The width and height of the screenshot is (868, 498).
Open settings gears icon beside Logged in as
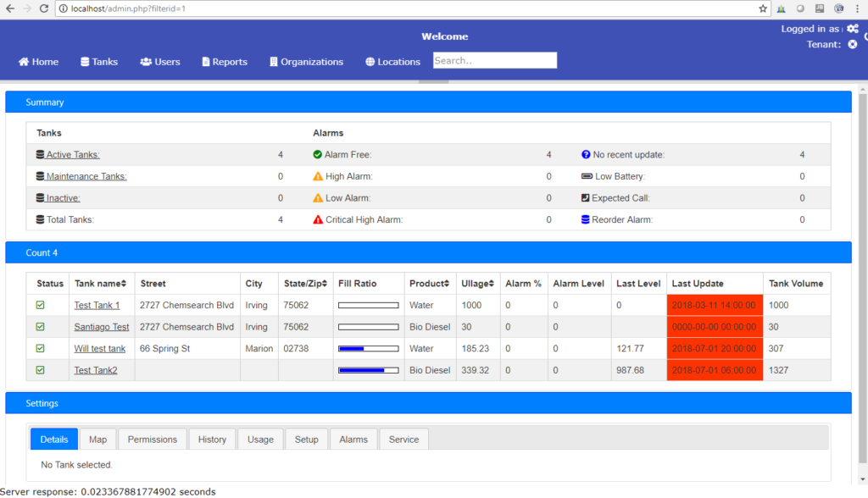853,28
